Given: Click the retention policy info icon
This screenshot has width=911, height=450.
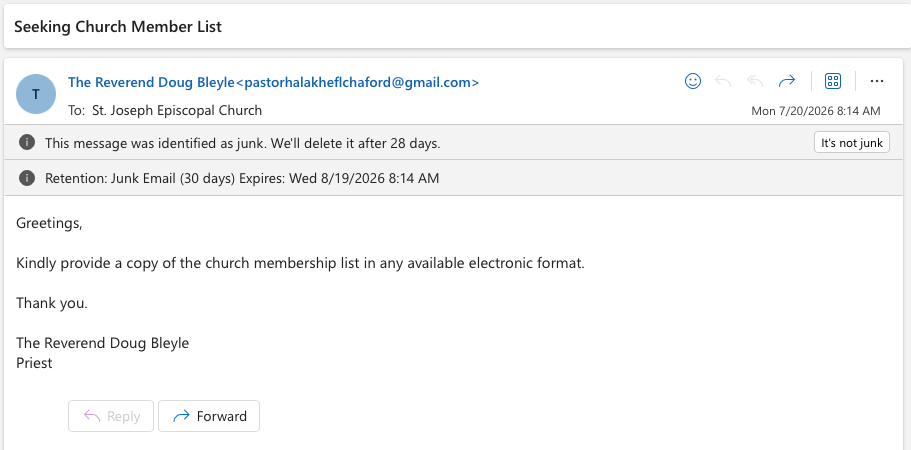Looking at the screenshot, I should 27,178.
